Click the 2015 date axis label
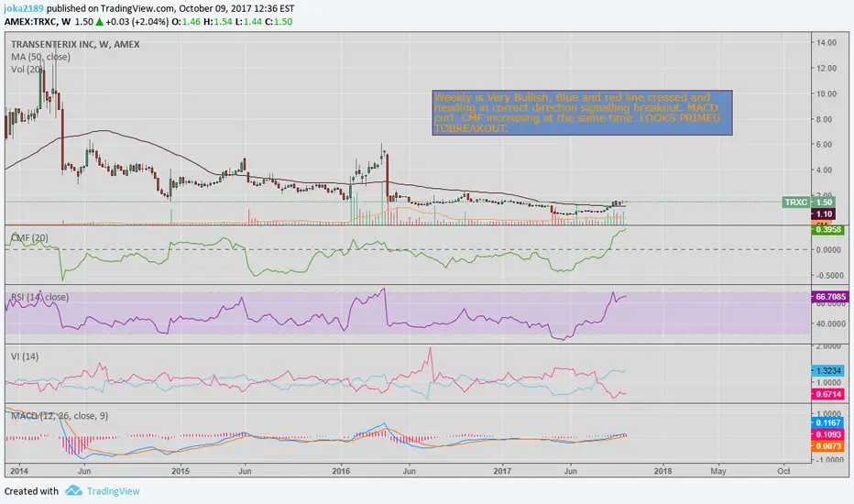 pyautogui.click(x=181, y=471)
